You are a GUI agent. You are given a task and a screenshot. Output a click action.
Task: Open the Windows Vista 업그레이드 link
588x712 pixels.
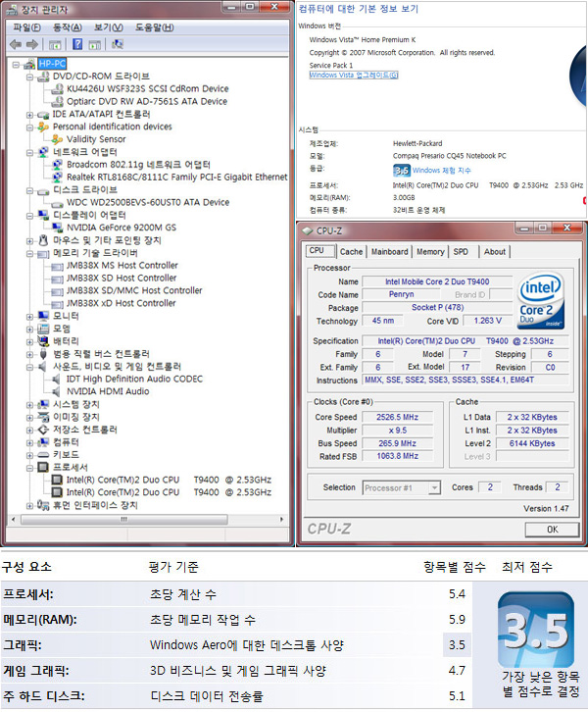pos(354,75)
